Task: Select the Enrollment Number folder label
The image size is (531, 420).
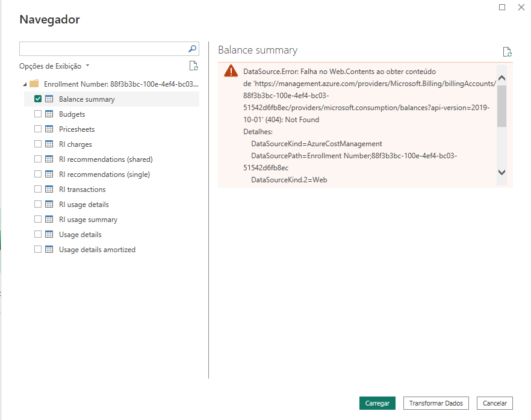Action: pos(121,84)
